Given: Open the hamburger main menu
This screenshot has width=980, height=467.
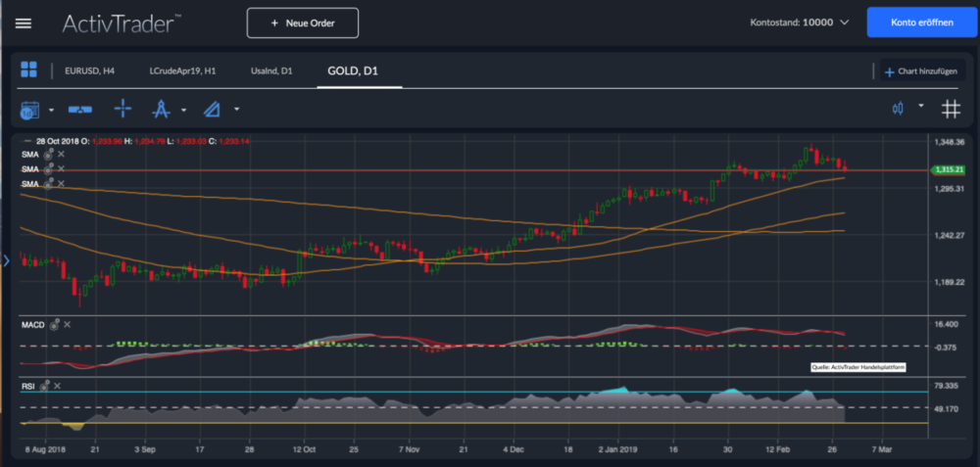Looking at the screenshot, I should (24, 23).
